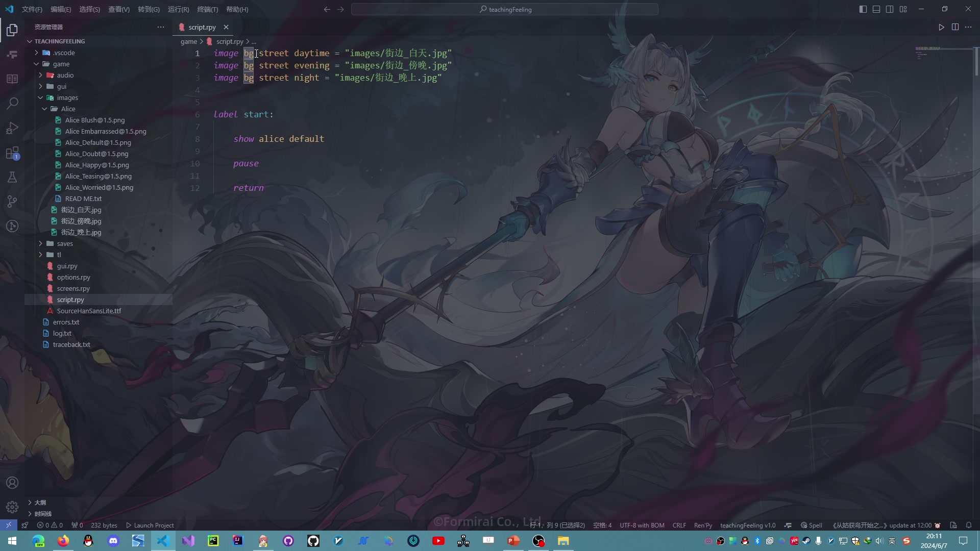This screenshot has width=980, height=551.
Task: Open Discord from the taskbar
Action: coord(113,541)
